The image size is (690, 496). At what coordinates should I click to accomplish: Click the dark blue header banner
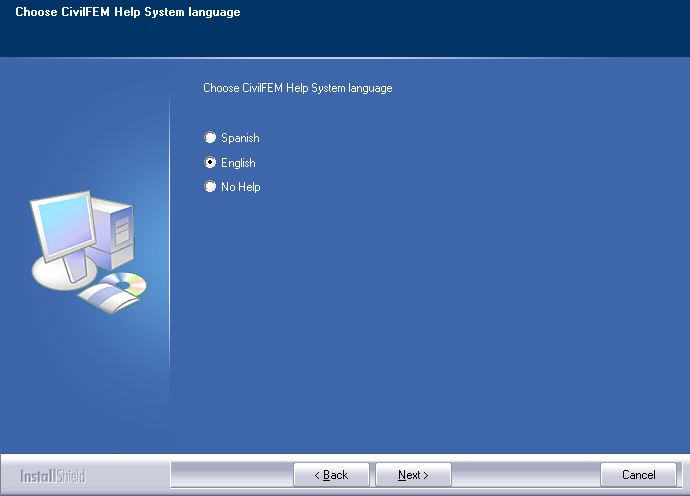[x=450, y=35]
